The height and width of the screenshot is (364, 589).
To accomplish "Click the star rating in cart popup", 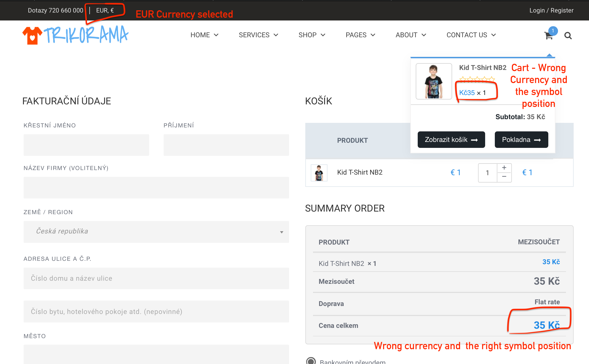I will tap(477, 79).
